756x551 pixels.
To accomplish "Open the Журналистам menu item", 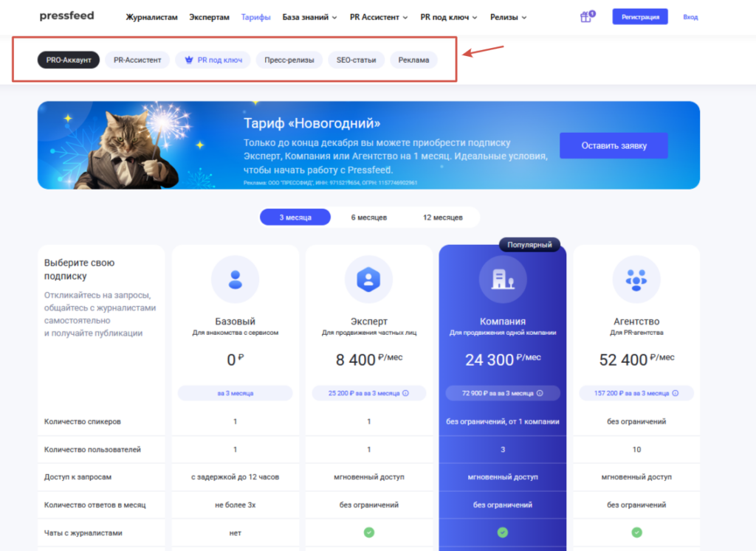I will (x=151, y=18).
